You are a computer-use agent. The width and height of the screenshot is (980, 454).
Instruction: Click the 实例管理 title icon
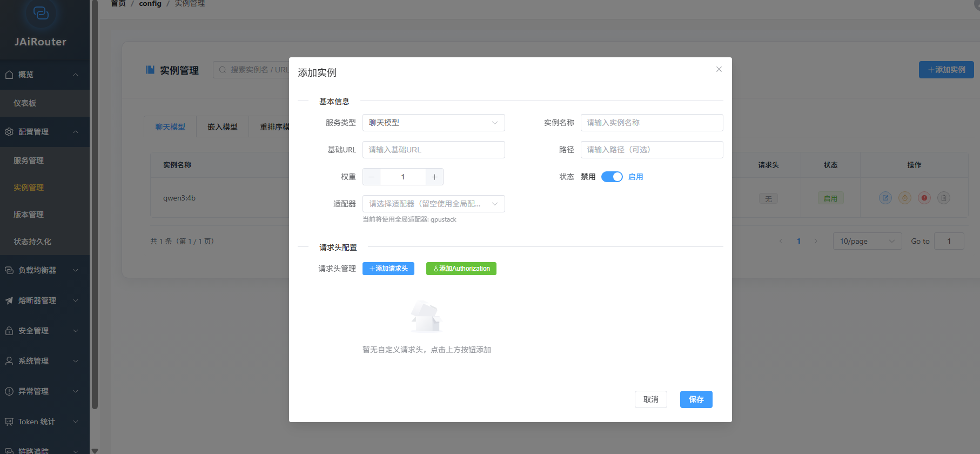coord(150,70)
